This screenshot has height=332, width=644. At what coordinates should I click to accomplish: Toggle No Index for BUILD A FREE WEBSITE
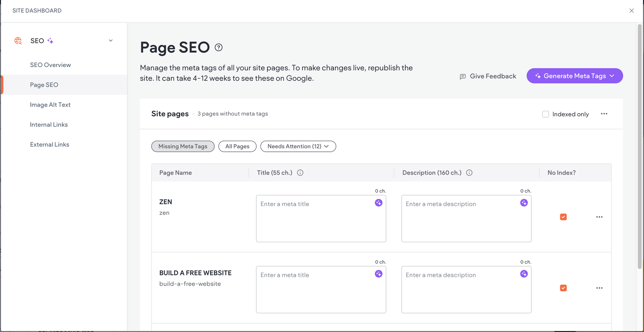pos(563,288)
